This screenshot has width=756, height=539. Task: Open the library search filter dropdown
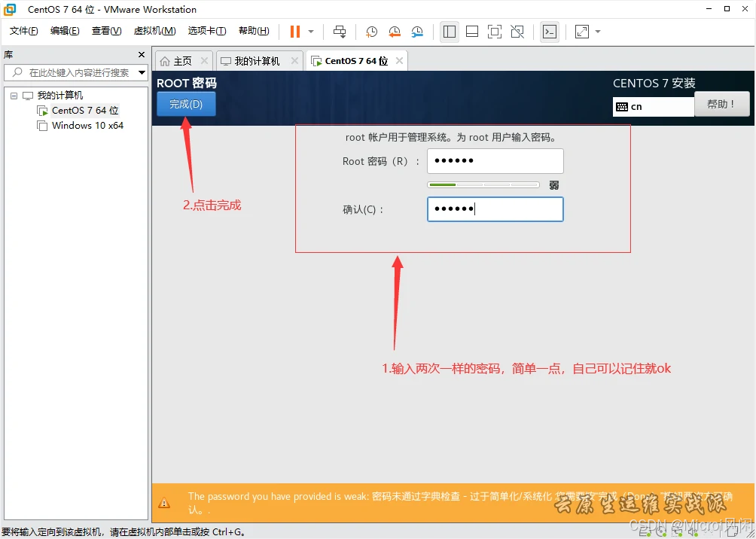(142, 73)
